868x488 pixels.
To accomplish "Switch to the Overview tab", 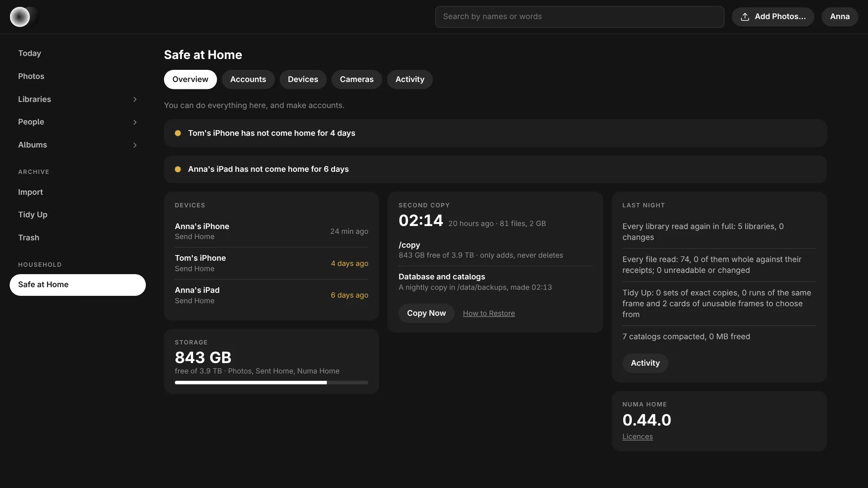I will (190, 79).
